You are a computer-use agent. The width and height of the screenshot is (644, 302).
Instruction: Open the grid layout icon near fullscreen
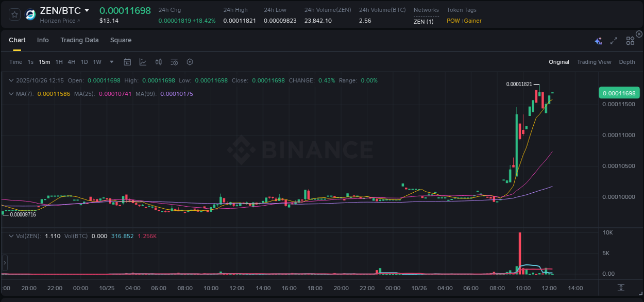point(630,40)
